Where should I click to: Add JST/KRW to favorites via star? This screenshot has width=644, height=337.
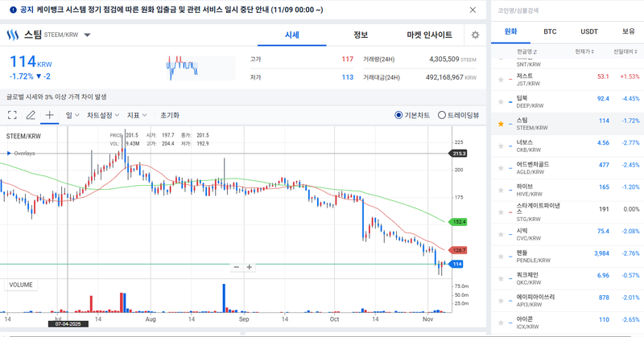501,80
